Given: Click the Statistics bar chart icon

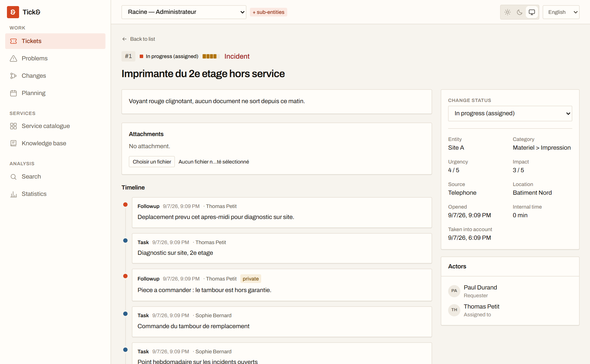Looking at the screenshot, I should pos(14,194).
